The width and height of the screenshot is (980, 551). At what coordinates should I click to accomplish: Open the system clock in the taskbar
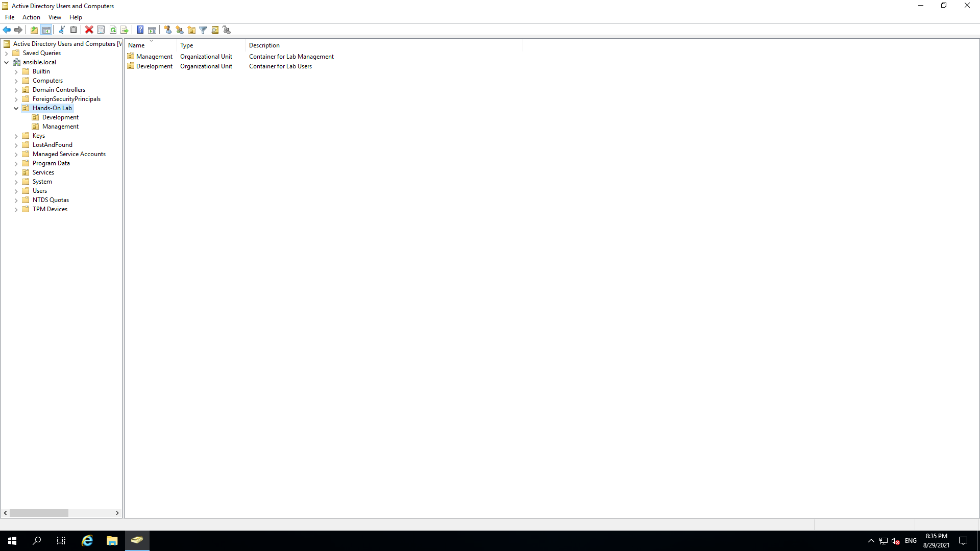coord(936,540)
